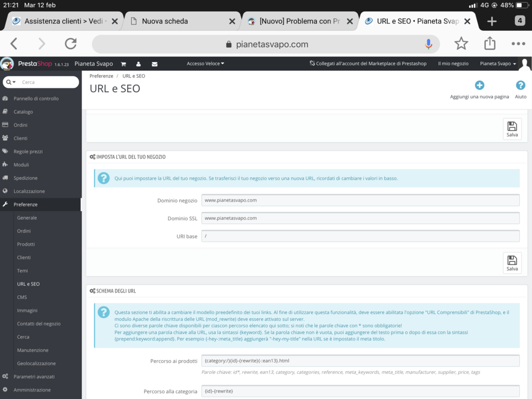532x399 pixels.
Task: Focus the Cerca sidebar search field
Action: coord(48,82)
